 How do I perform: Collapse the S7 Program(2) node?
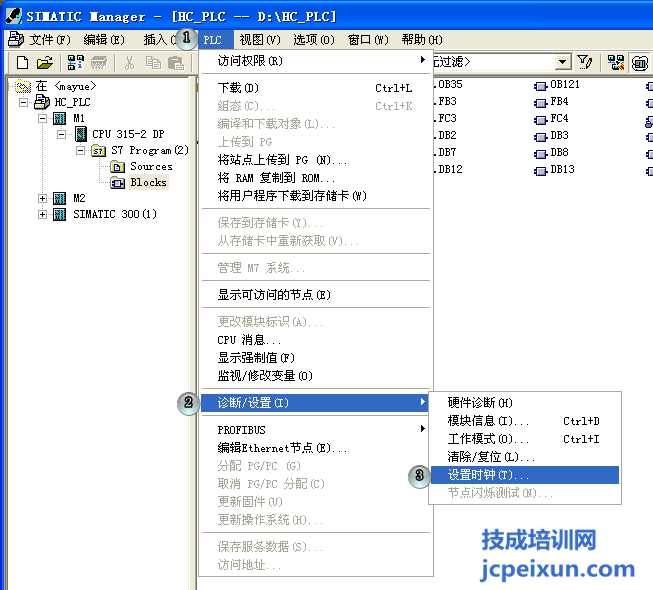80,150
